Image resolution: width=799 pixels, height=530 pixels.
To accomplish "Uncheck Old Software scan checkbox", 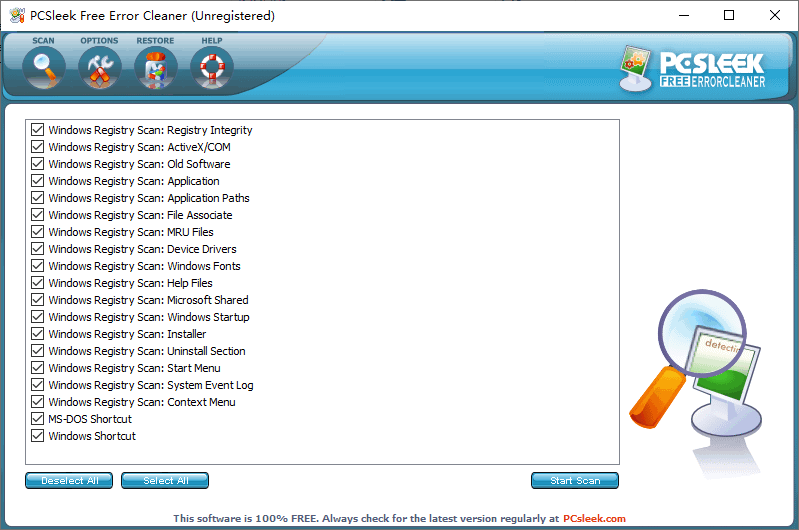I will [37, 164].
